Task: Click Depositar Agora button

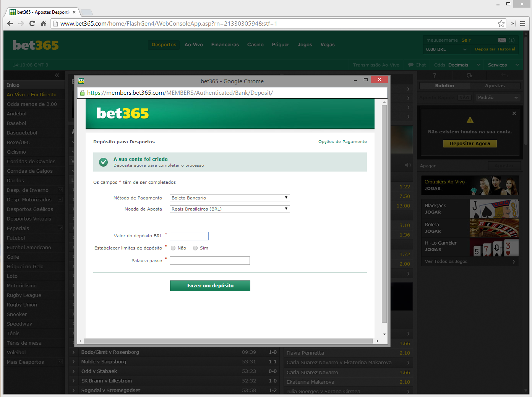Action: tap(470, 144)
